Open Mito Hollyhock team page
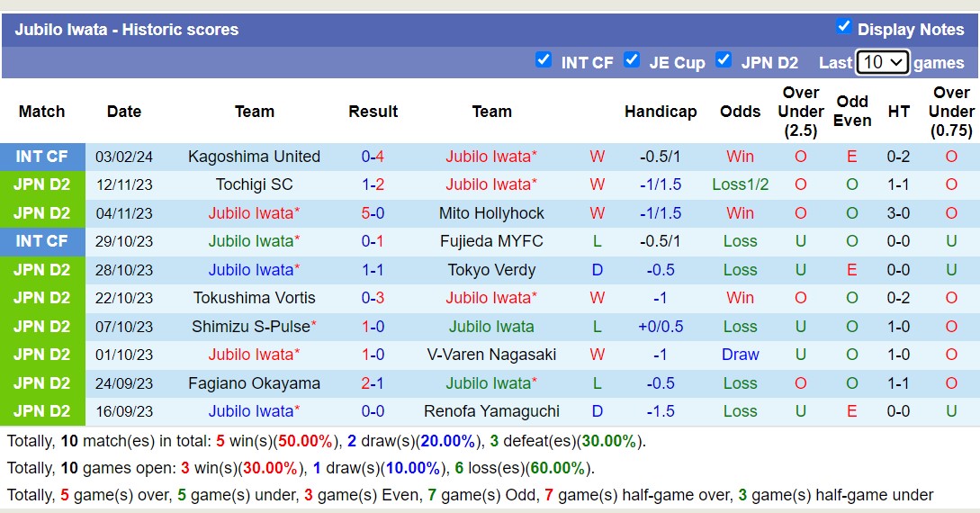This screenshot has height=513, width=980. click(491, 213)
